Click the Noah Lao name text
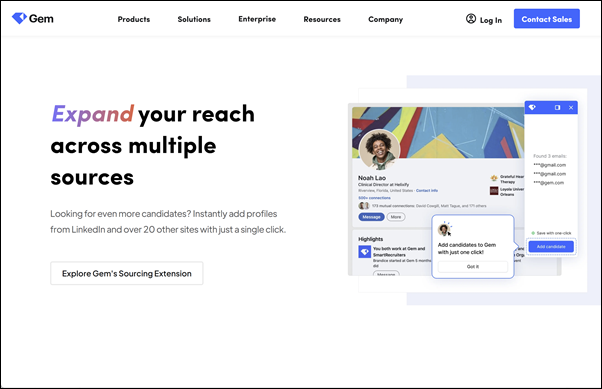The width and height of the screenshot is (602, 389). click(x=372, y=178)
